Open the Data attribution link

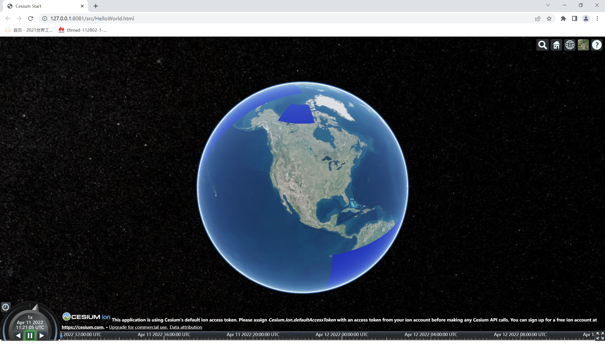pos(186,327)
